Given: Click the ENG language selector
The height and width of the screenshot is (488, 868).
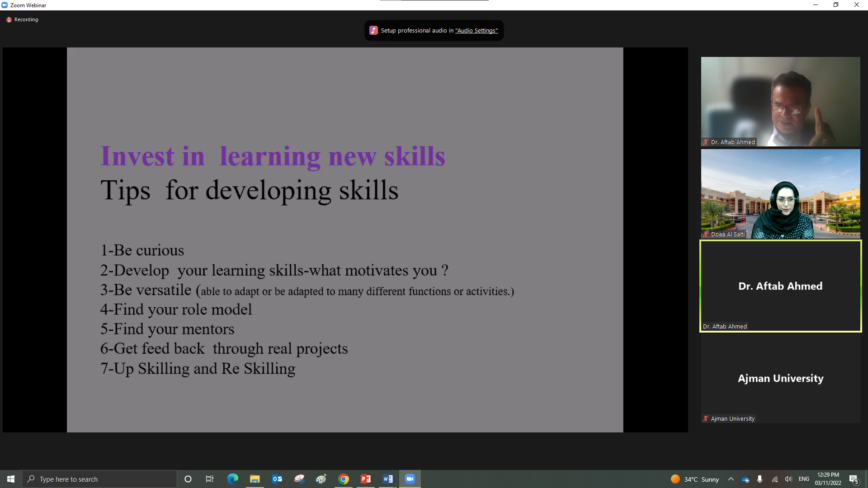Looking at the screenshot, I should click(804, 479).
